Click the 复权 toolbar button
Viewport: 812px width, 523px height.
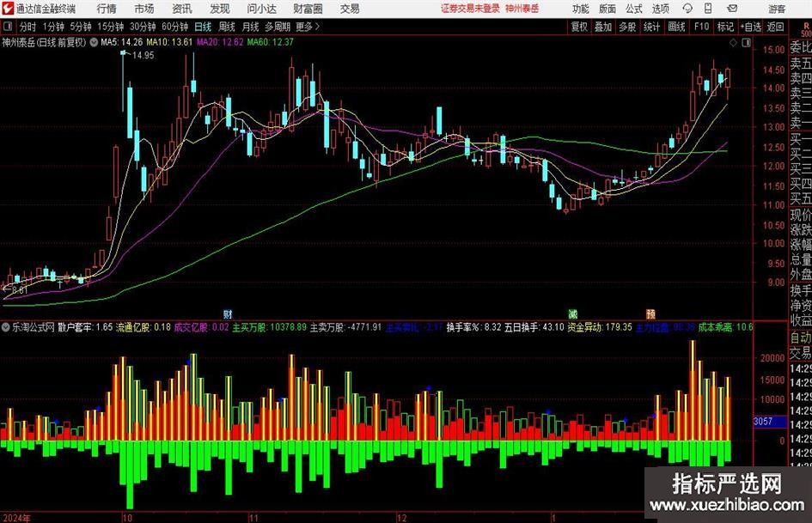[x=579, y=27]
